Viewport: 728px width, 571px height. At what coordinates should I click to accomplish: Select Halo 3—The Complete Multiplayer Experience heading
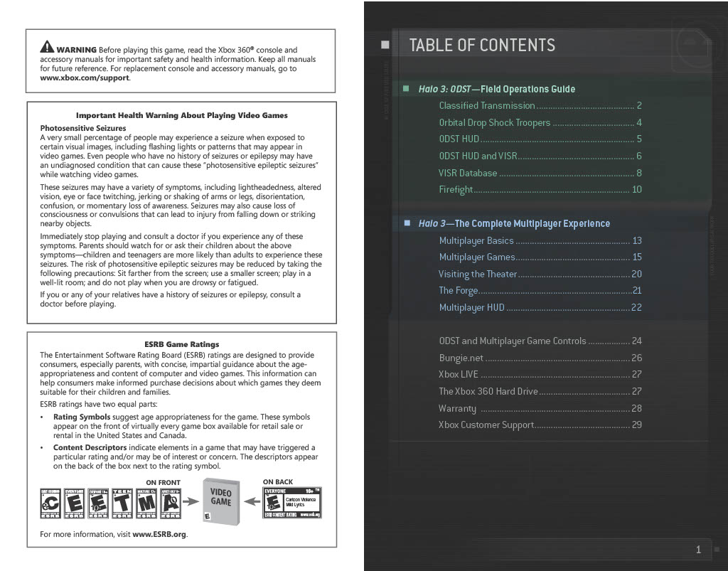tap(515, 224)
